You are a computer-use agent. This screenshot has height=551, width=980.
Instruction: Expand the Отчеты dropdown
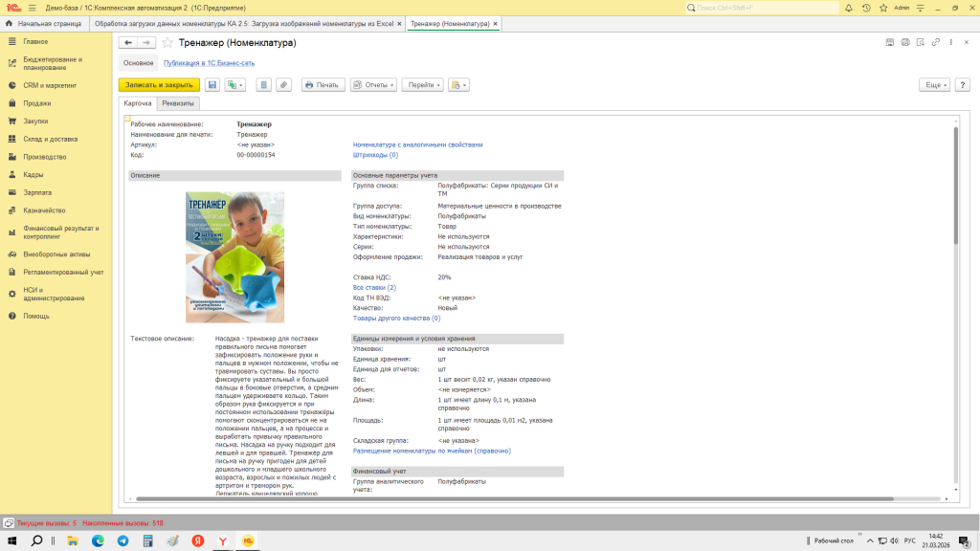click(x=373, y=85)
